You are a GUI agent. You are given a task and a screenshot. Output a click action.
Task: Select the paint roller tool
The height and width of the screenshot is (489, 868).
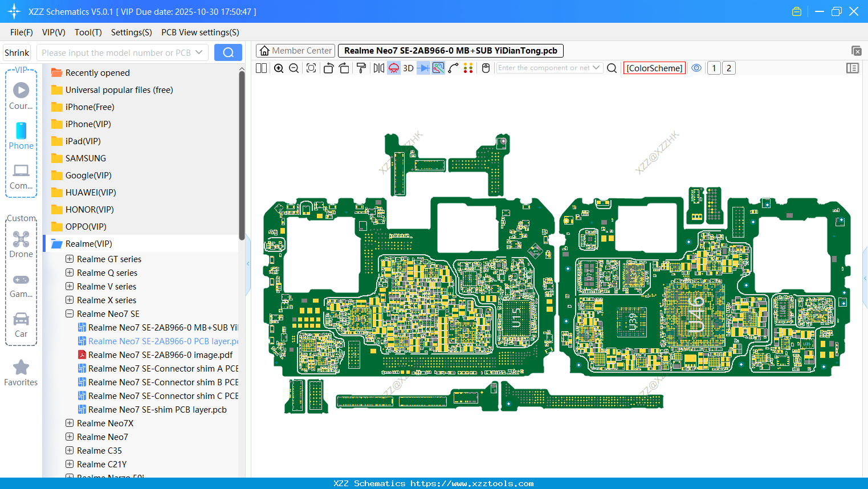(361, 68)
